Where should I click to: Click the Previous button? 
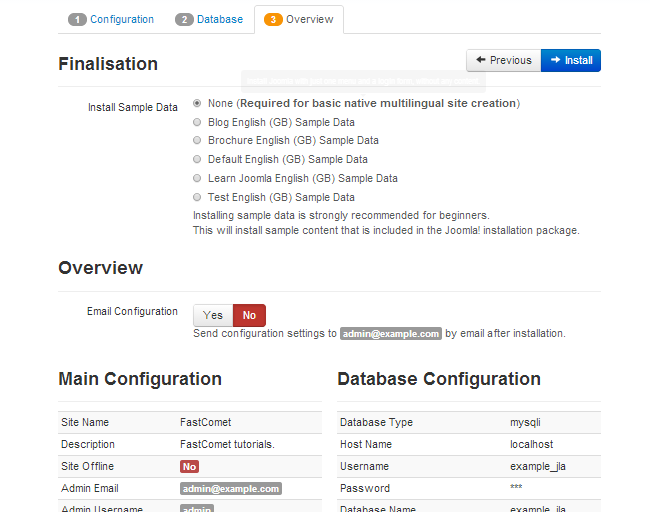tap(503, 60)
